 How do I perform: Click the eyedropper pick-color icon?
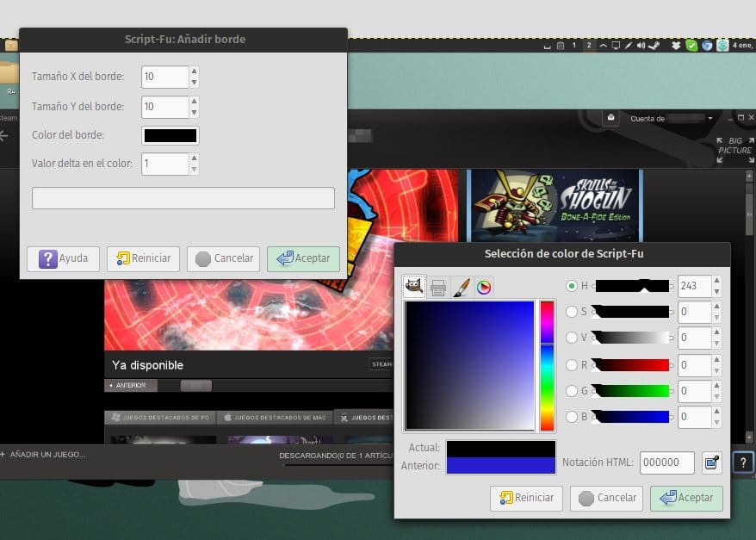(x=711, y=462)
